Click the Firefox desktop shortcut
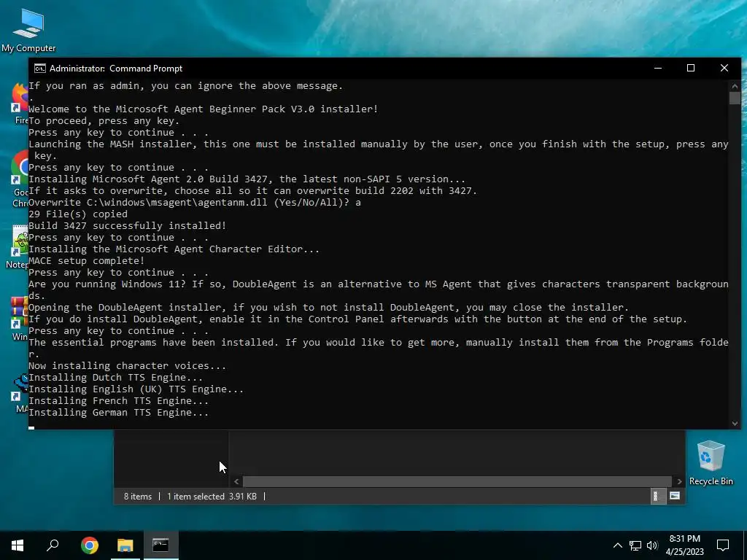This screenshot has height=560, width=747. pyautogui.click(x=20, y=104)
